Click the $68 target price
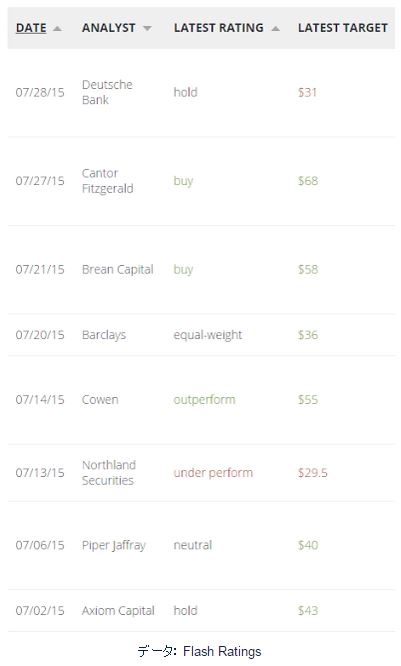401x666 pixels. [x=308, y=181]
